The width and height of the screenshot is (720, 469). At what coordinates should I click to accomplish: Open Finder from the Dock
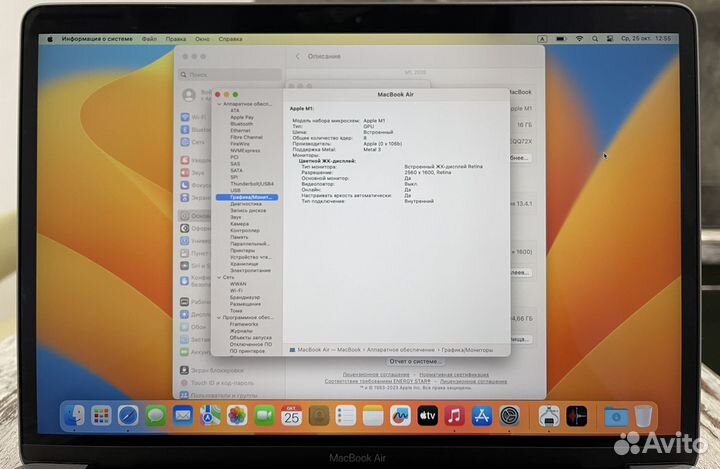pyautogui.click(x=73, y=416)
